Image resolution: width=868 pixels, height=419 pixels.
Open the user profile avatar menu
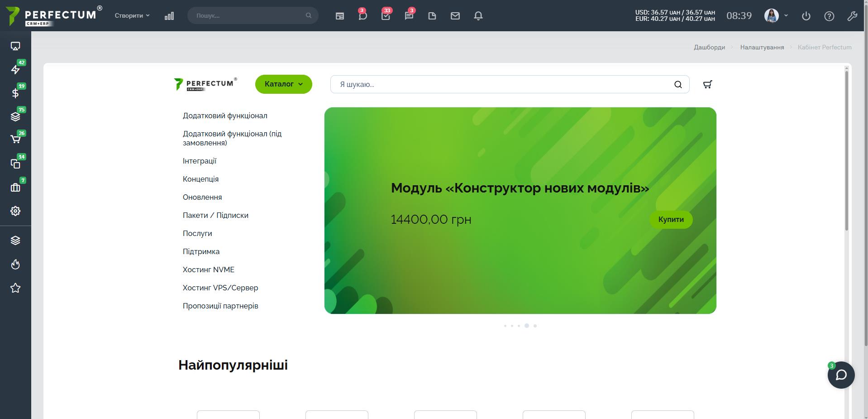click(x=776, y=16)
